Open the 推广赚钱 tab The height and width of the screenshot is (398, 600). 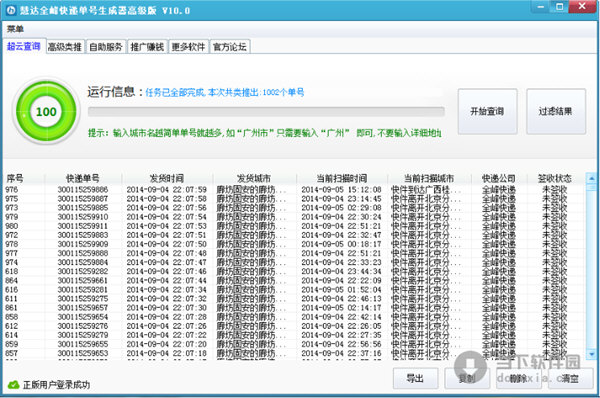pos(147,47)
